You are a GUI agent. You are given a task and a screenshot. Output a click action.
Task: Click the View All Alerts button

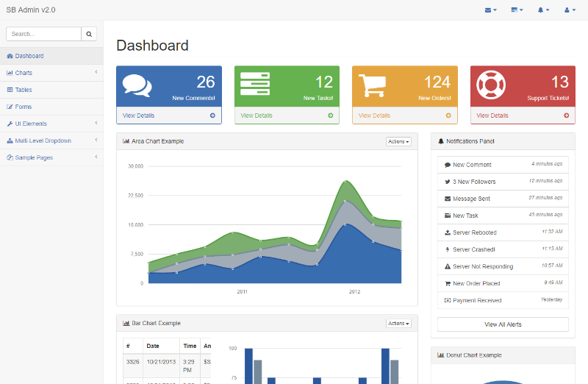tap(503, 324)
